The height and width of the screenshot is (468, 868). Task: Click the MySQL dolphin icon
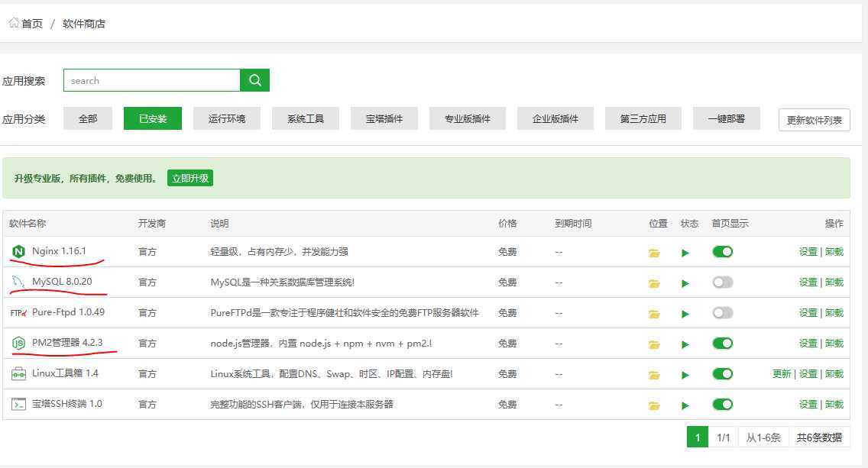pyautogui.click(x=18, y=282)
